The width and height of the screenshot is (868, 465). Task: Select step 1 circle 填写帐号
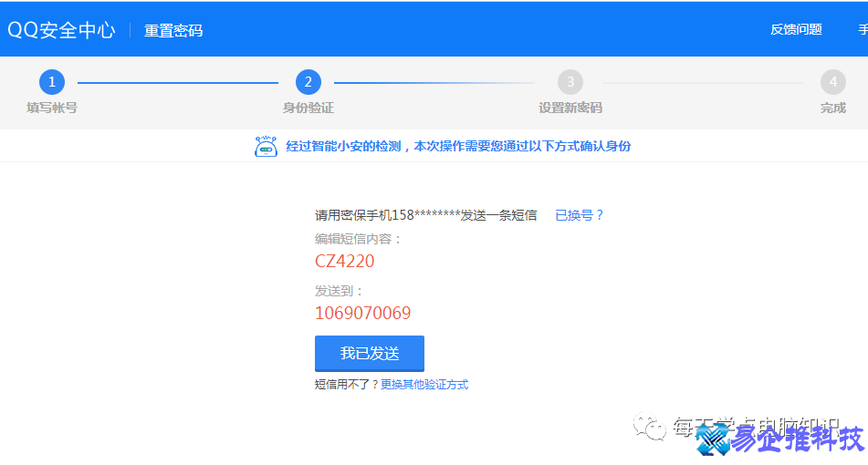52,82
